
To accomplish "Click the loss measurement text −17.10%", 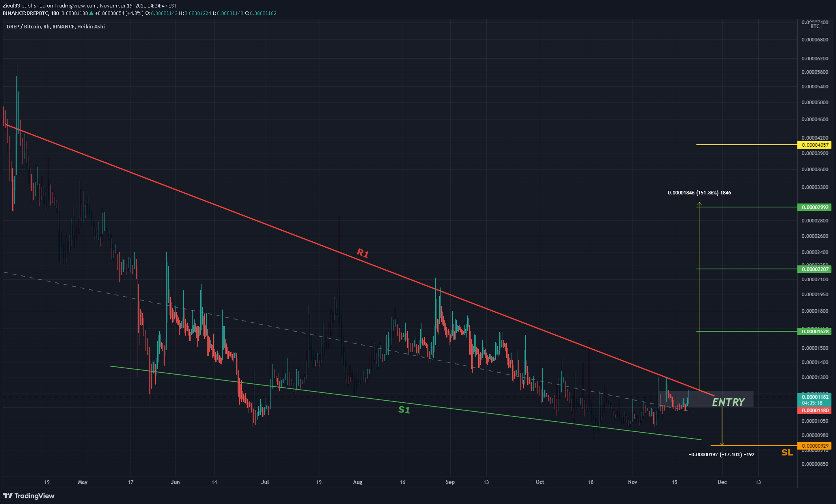I will (x=721, y=455).
